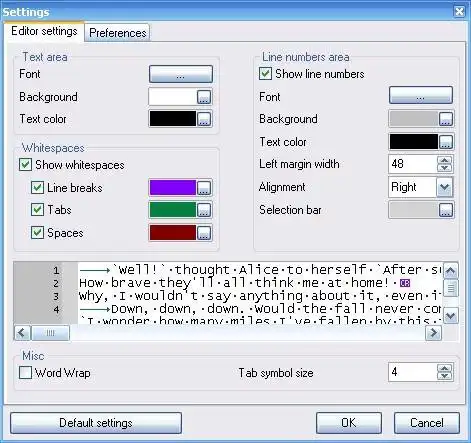Select the white Text area background swatch
Viewport: 471px width, 443px height.
[x=173, y=97]
